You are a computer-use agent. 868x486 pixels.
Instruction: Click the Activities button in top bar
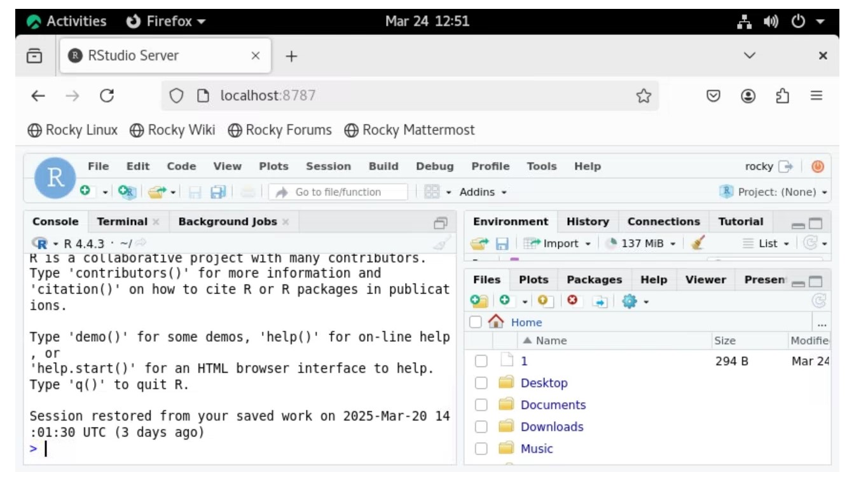pos(67,21)
